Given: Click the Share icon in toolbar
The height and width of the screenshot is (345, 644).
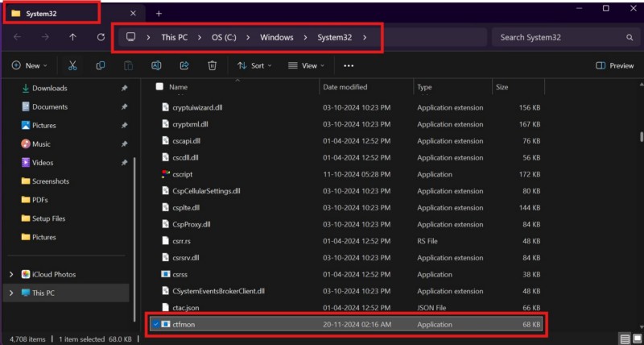Looking at the screenshot, I should tap(184, 65).
